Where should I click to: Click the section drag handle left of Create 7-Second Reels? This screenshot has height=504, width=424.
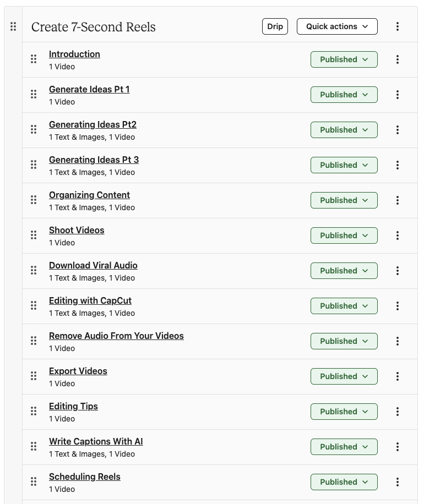click(x=14, y=26)
